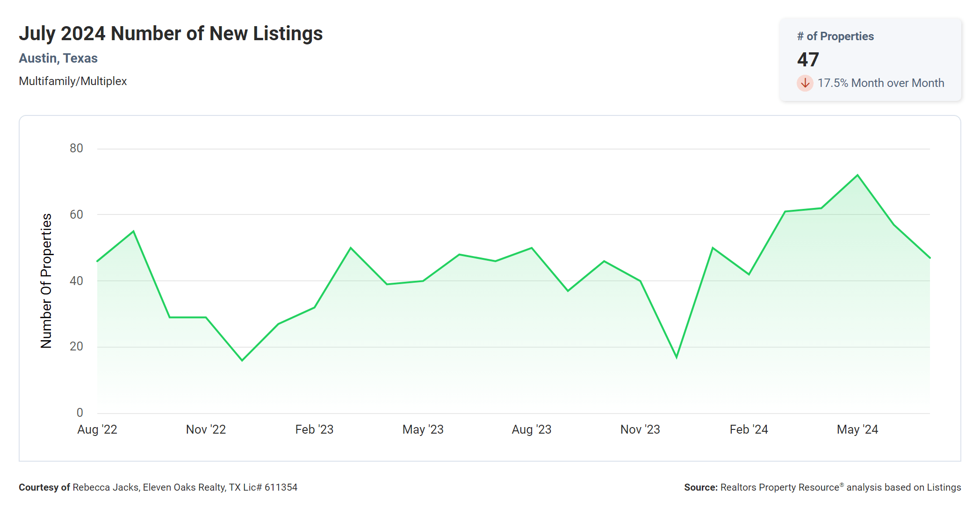
Task: Click the large 47 properties value
Action: tap(808, 60)
